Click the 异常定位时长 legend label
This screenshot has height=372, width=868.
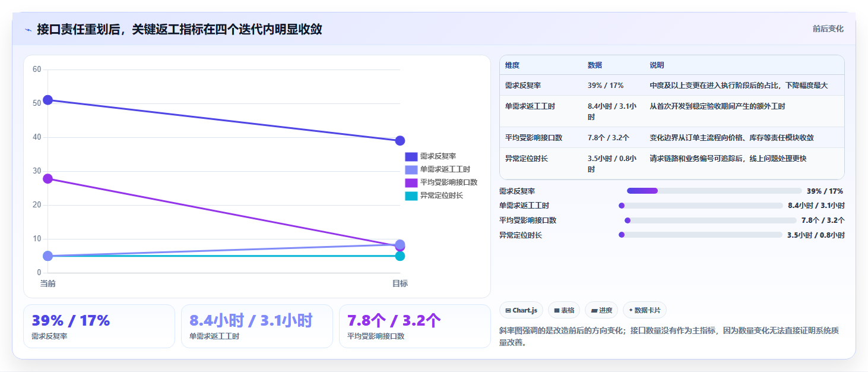[x=442, y=196]
